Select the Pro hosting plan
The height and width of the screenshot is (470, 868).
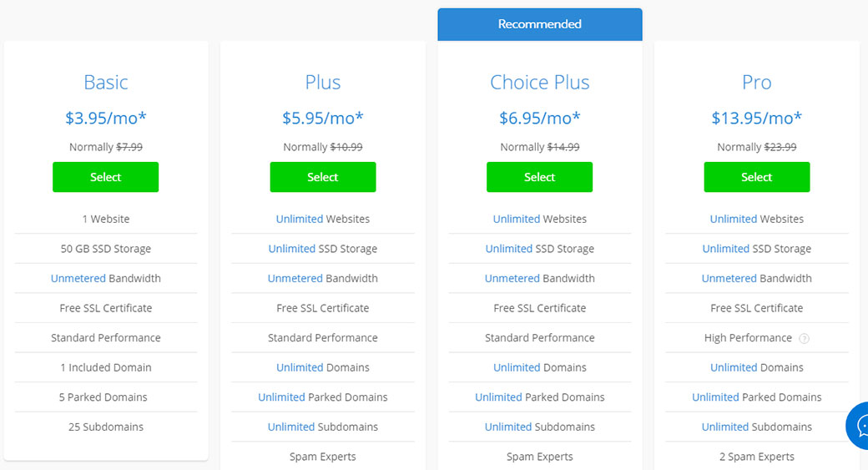click(756, 177)
